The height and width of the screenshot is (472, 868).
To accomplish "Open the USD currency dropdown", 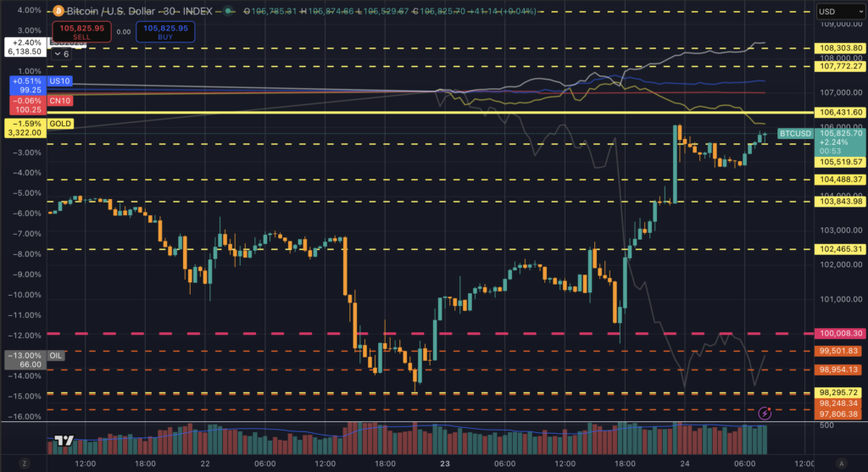I will click(x=838, y=12).
